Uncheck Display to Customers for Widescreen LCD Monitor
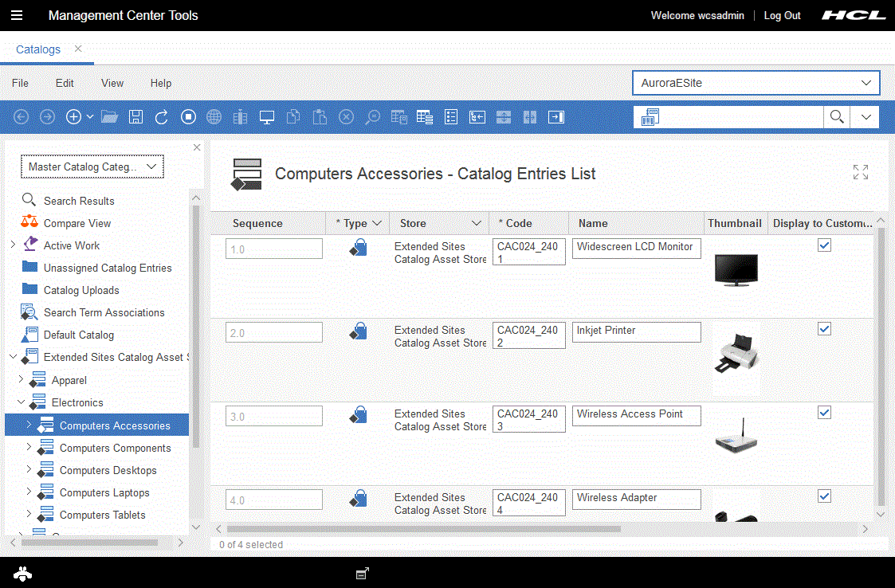 [x=825, y=245]
